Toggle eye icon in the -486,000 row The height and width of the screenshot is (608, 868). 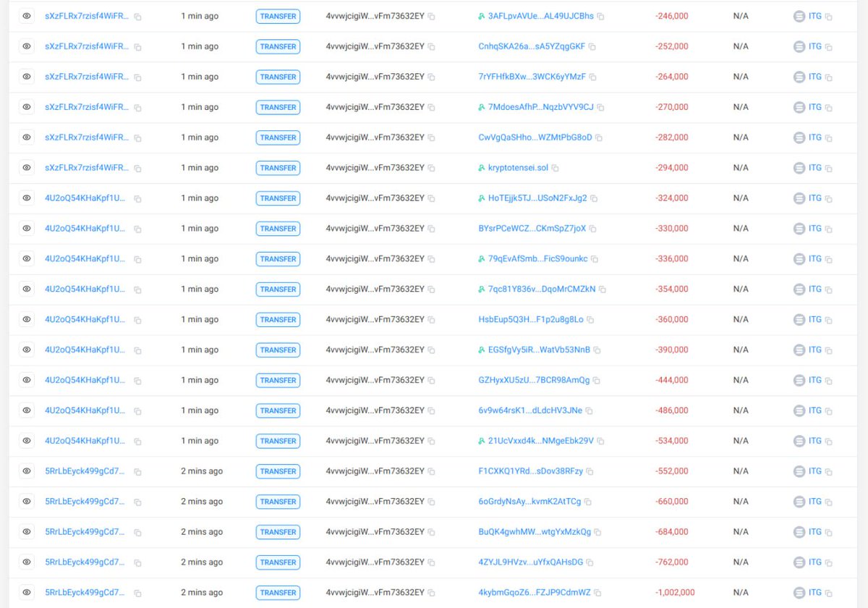coord(27,411)
